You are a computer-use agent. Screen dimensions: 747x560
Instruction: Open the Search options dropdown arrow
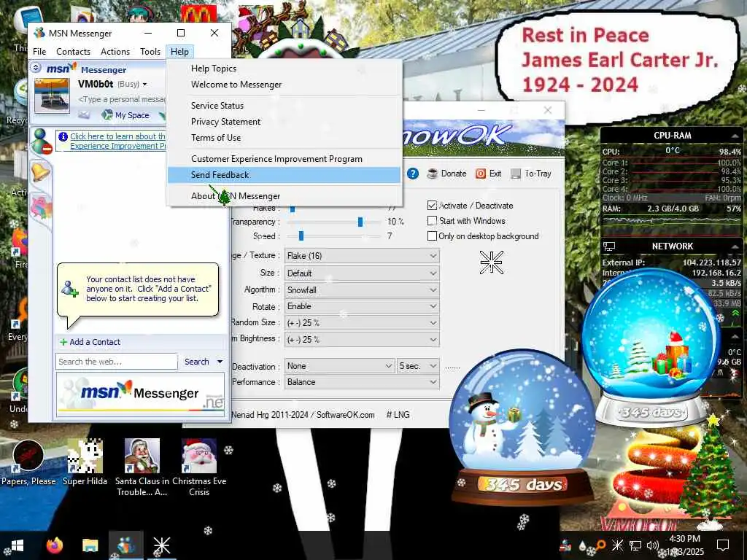(x=220, y=362)
